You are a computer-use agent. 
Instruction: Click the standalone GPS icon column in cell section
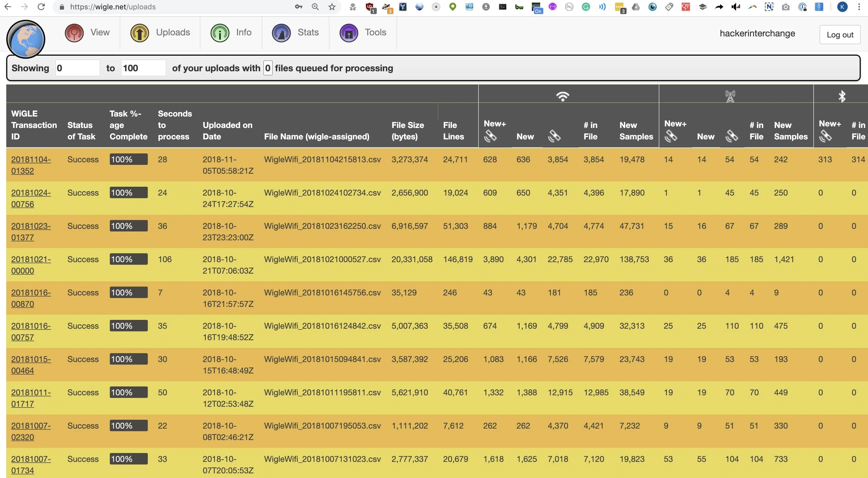[x=732, y=136]
